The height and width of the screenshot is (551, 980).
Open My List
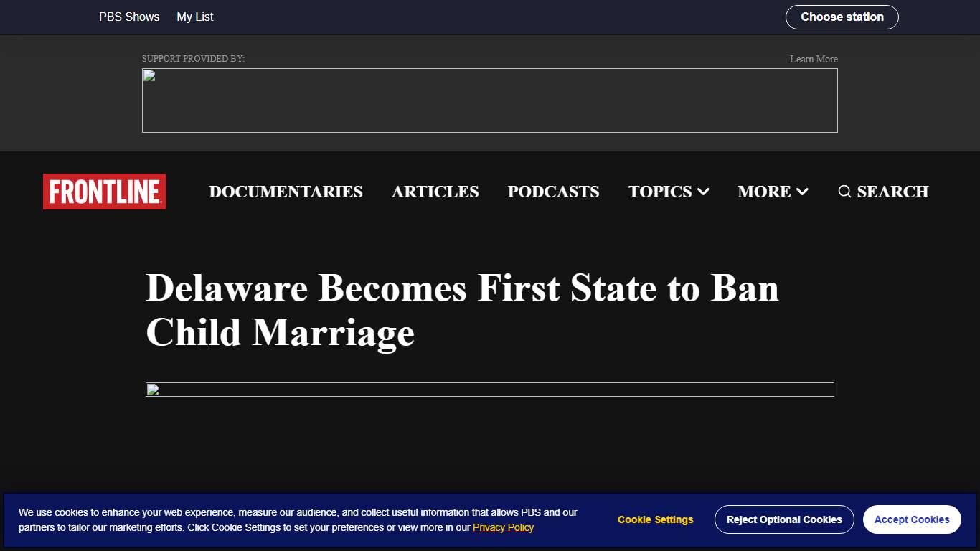(x=194, y=17)
